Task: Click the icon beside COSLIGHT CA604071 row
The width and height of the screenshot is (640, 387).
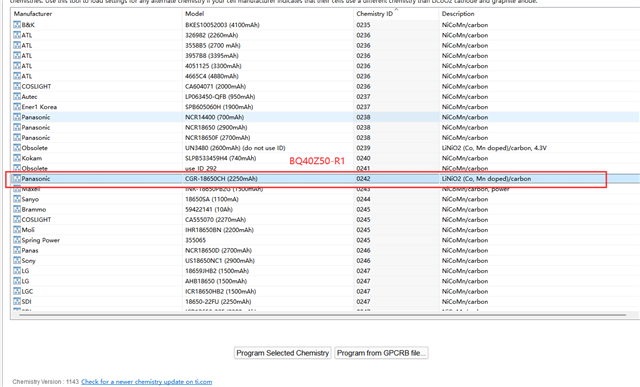Action: [17, 86]
